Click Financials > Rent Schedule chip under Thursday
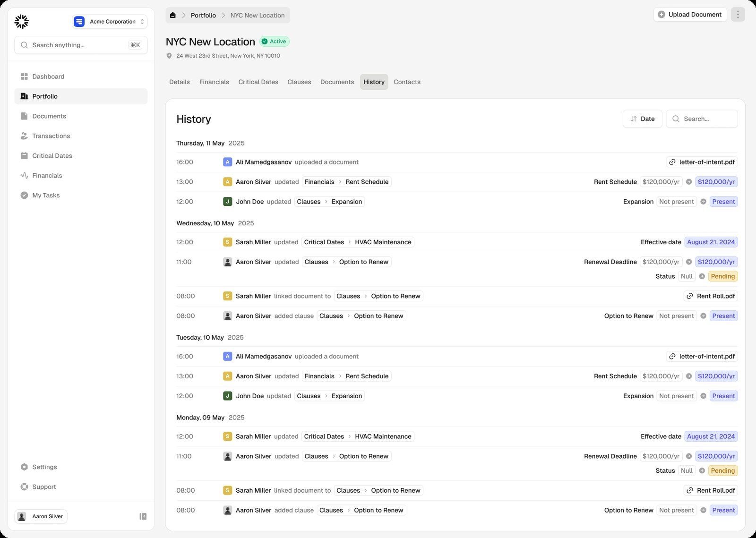 click(x=346, y=182)
